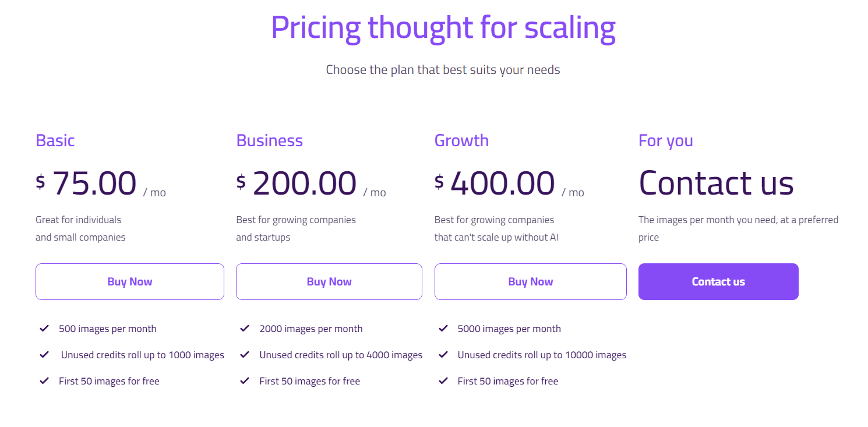Click the checkmark beside Growth's free images feature

click(x=443, y=380)
